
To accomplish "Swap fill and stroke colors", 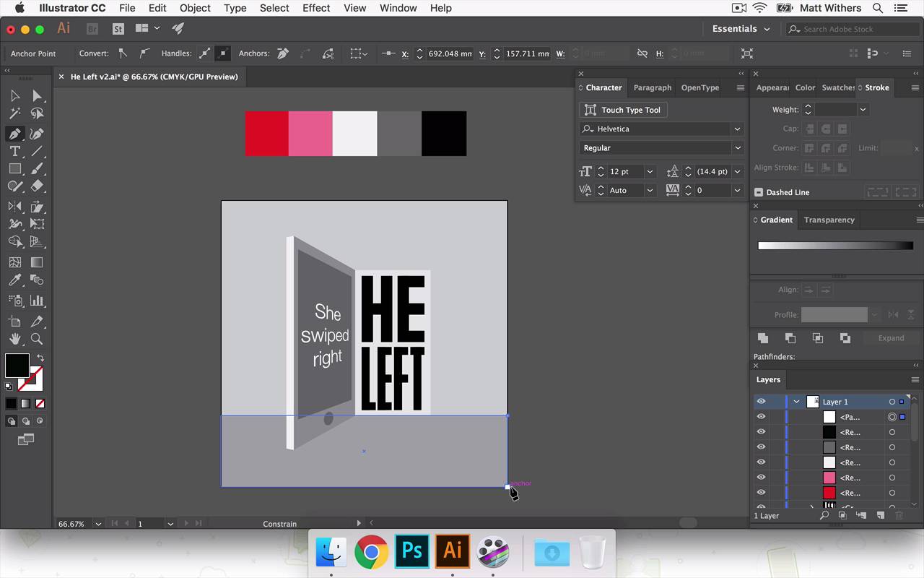I will [x=40, y=358].
